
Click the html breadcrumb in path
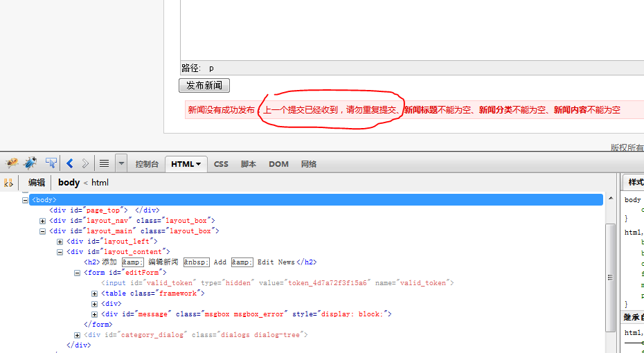pyautogui.click(x=100, y=183)
